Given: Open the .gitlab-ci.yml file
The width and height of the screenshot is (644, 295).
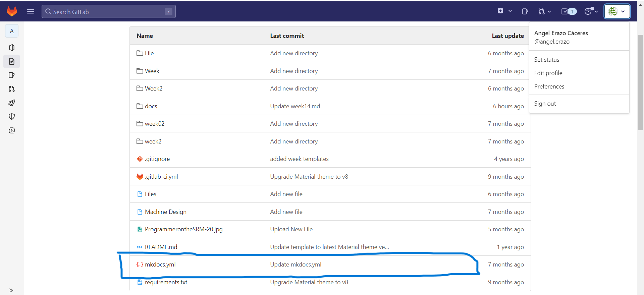Looking at the screenshot, I should (161, 177).
